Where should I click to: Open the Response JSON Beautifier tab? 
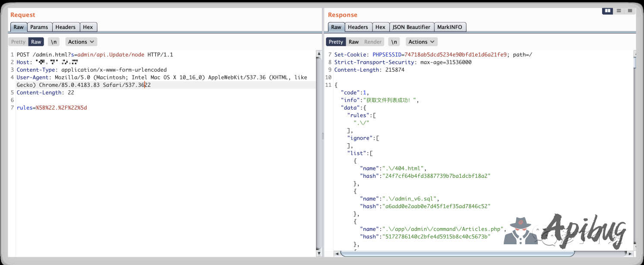click(412, 27)
